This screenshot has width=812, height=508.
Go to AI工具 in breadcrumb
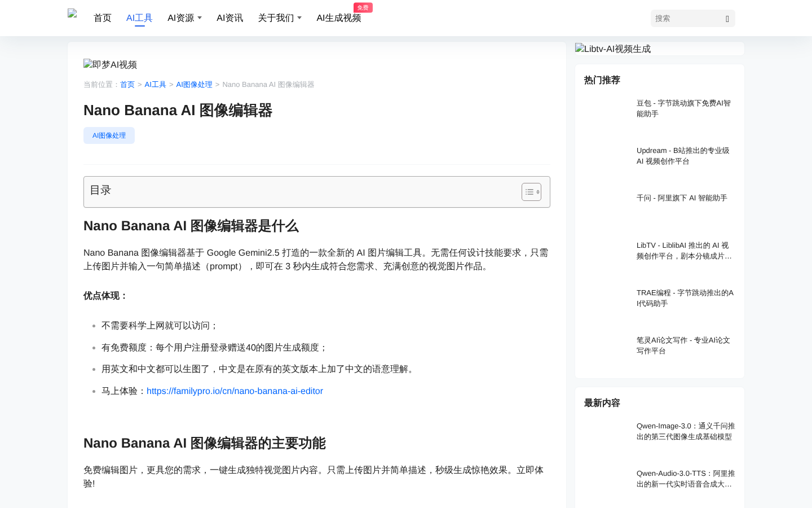(x=155, y=85)
